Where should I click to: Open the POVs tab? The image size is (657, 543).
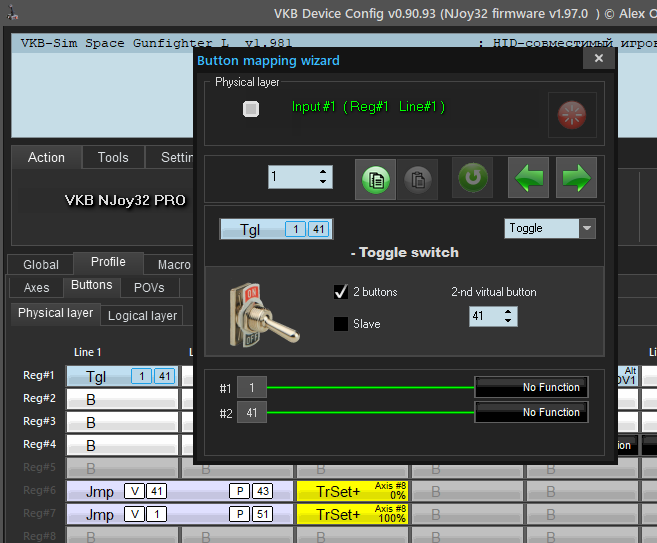pos(149,287)
